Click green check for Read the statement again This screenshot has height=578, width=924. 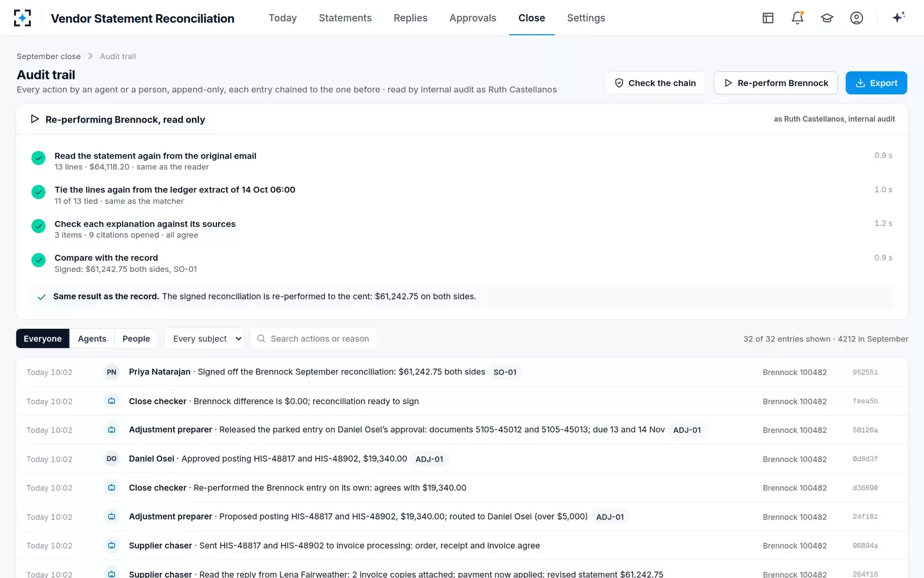coord(38,157)
